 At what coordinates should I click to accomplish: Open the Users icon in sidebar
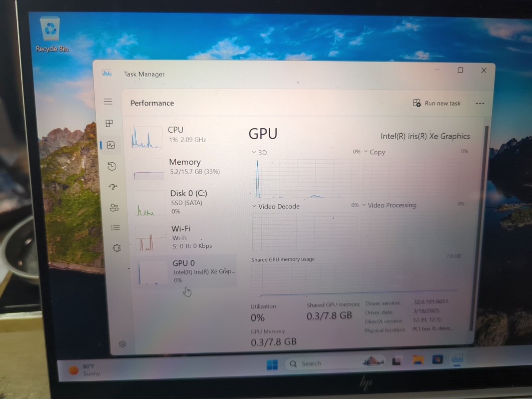pyautogui.click(x=114, y=207)
